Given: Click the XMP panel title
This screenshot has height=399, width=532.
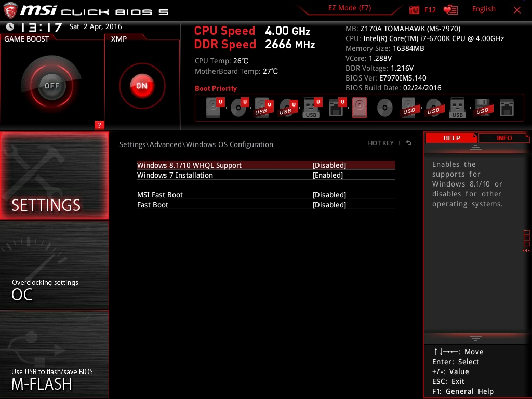Looking at the screenshot, I should pos(119,39).
